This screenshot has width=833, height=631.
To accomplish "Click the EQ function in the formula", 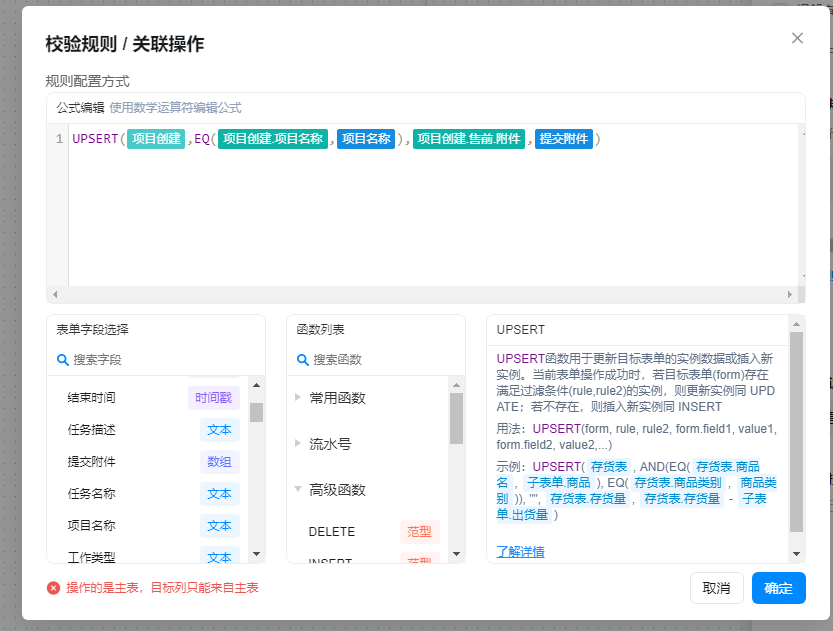I will (x=202, y=139).
